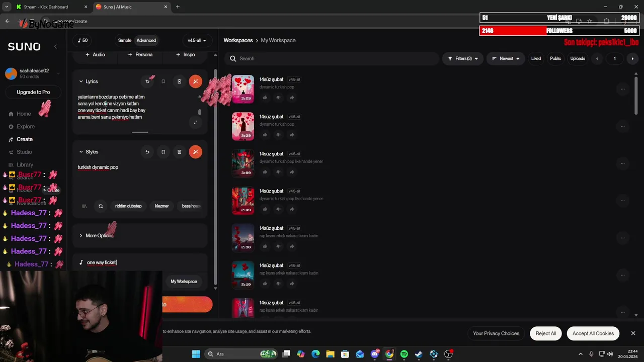Save the style using the Styles bookmark icon
The height and width of the screenshot is (362, 644).
tap(163, 152)
